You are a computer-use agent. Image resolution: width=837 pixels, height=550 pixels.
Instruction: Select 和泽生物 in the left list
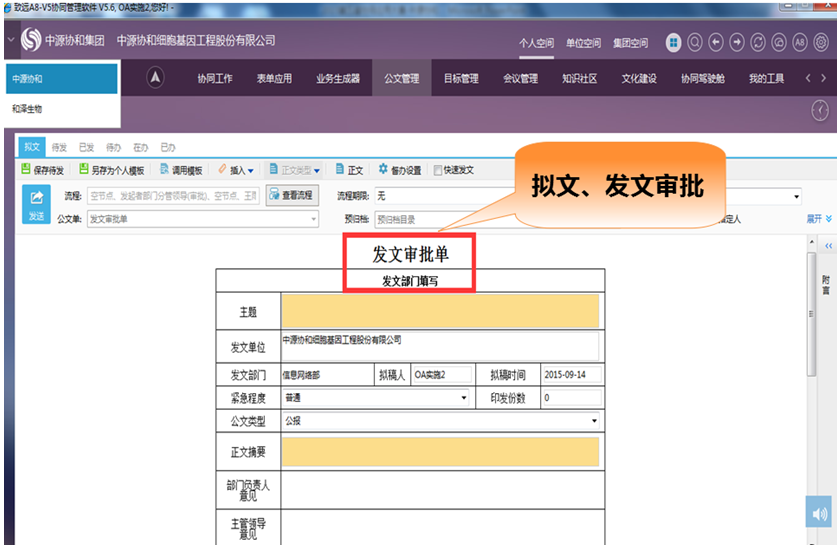[x=28, y=108]
